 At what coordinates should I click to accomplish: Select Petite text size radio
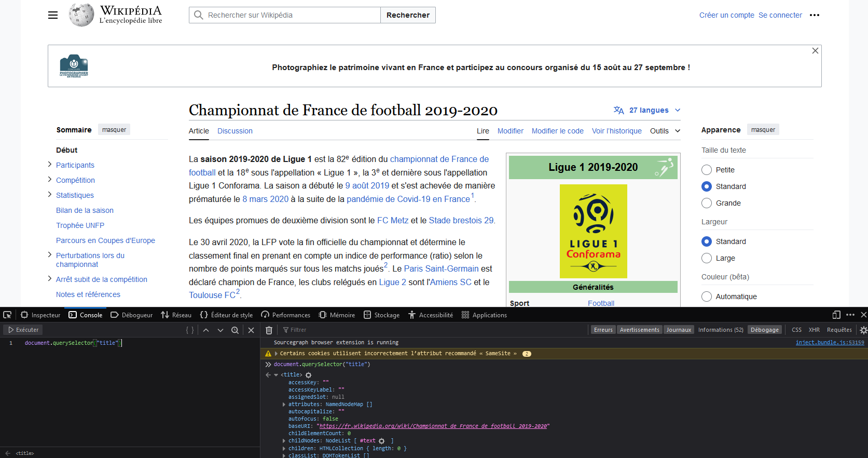[x=707, y=170]
